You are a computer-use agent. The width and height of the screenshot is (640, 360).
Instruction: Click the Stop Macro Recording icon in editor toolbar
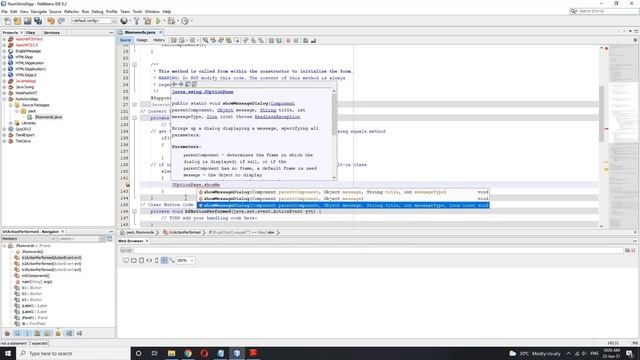coord(296,40)
